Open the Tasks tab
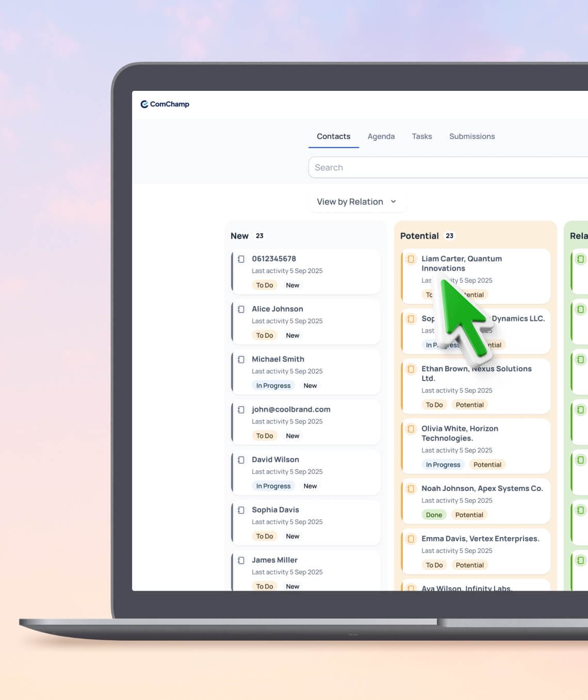The image size is (588, 700). [x=421, y=136]
